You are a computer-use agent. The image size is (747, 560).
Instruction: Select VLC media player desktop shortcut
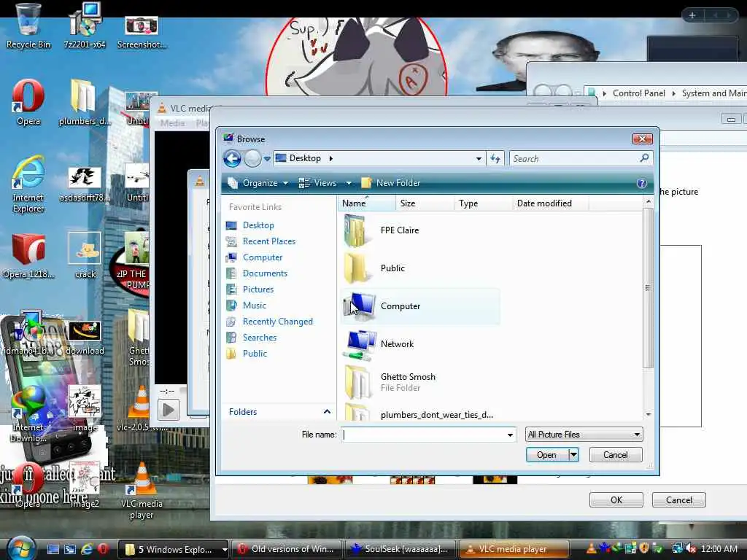pyautogui.click(x=142, y=491)
